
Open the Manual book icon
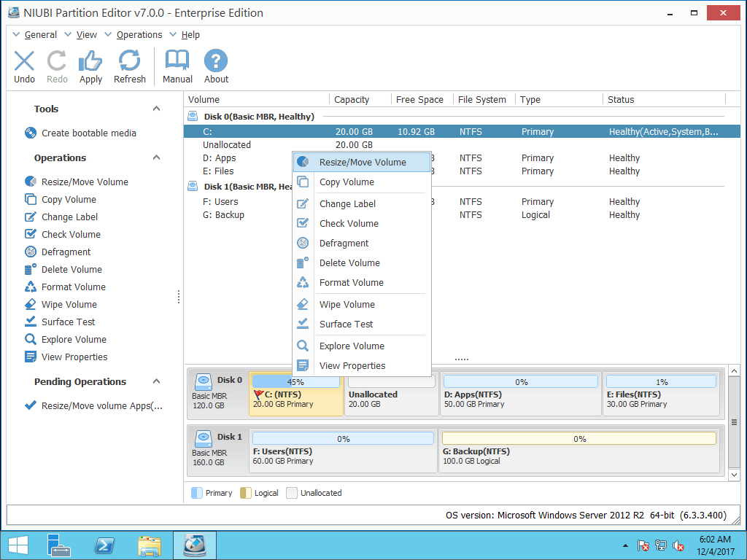[x=177, y=61]
